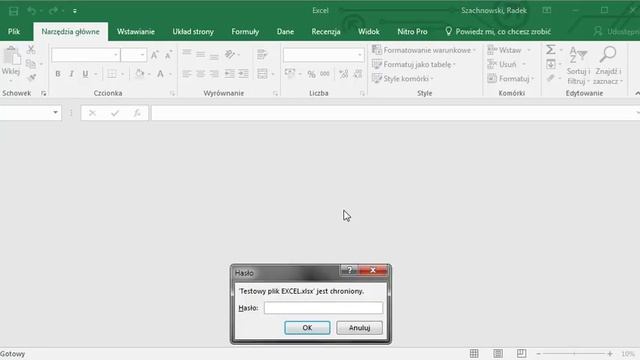This screenshot has height=360, width=640.
Task: Click the Format Painter brush icon
Action: coord(31,78)
